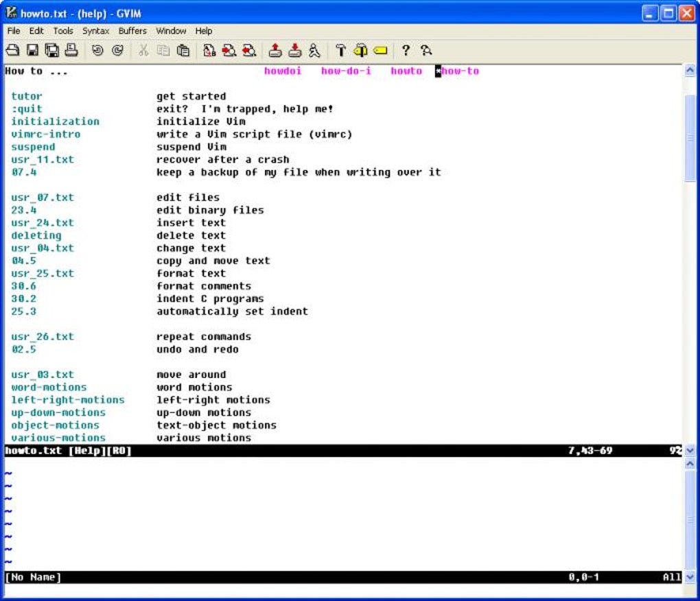
Task: Click the No Name window scroll down arrow
Action: point(690,577)
